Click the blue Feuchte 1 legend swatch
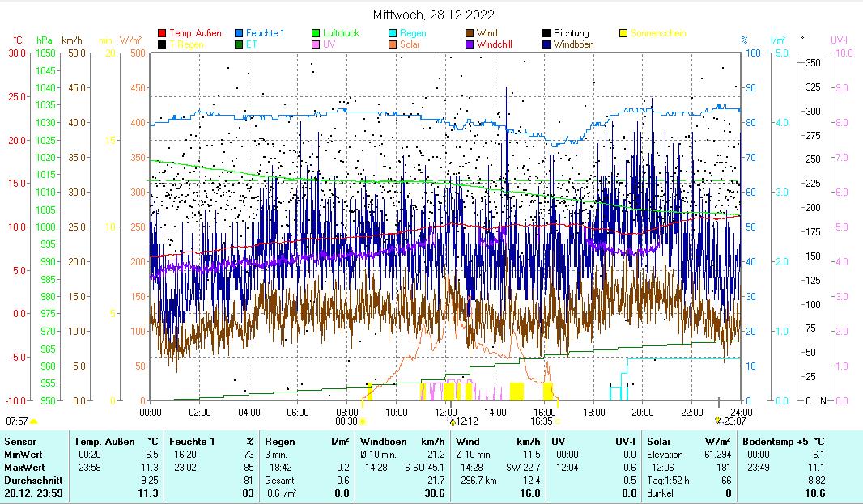This screenshot has height=504, width=863. [x=239, y=33]
